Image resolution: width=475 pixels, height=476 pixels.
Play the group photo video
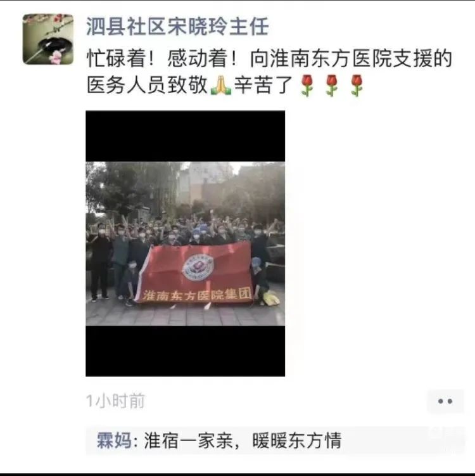(x=186, y=243)
